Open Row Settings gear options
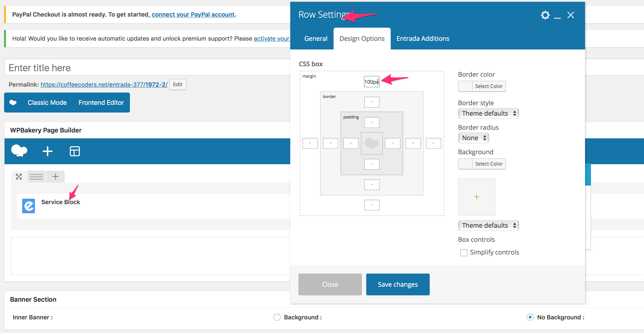Screen dimensions: 644x333 point(545,15)
